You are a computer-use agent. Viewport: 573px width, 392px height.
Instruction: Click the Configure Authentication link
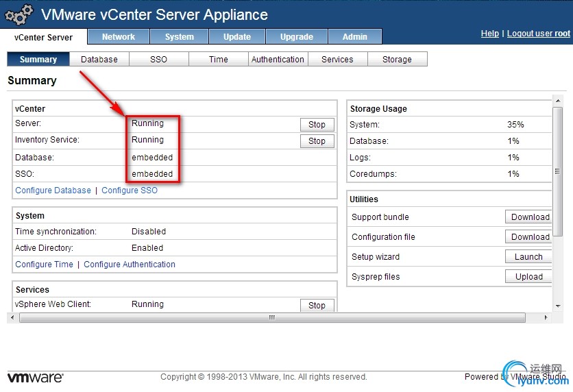pyautogui.click(x=130, y=264)
